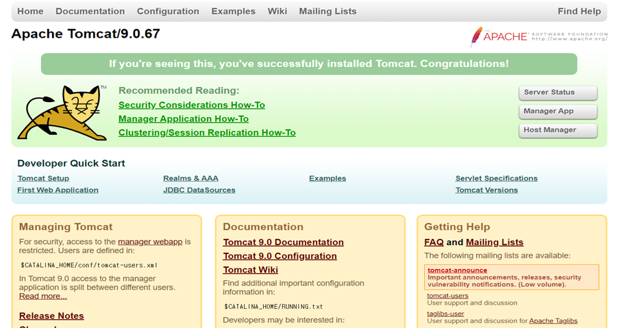Click the Getting Help heading

pos(457,227)
